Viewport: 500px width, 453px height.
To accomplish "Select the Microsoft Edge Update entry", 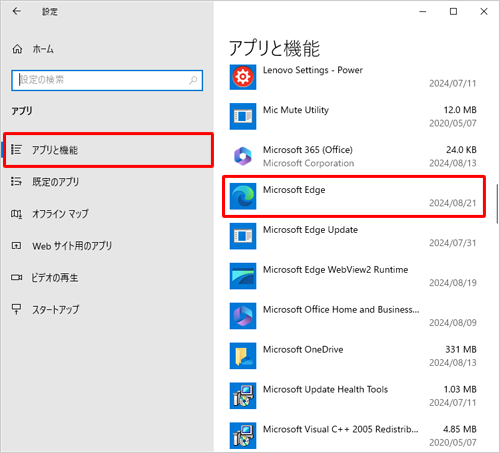I will pyautogui.click(x=353, y=236).
